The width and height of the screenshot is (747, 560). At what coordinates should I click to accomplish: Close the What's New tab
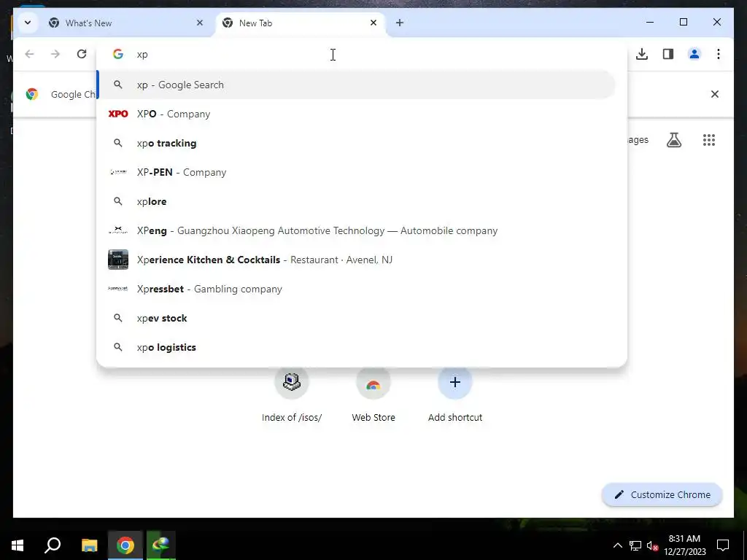(x=200, y=23)
